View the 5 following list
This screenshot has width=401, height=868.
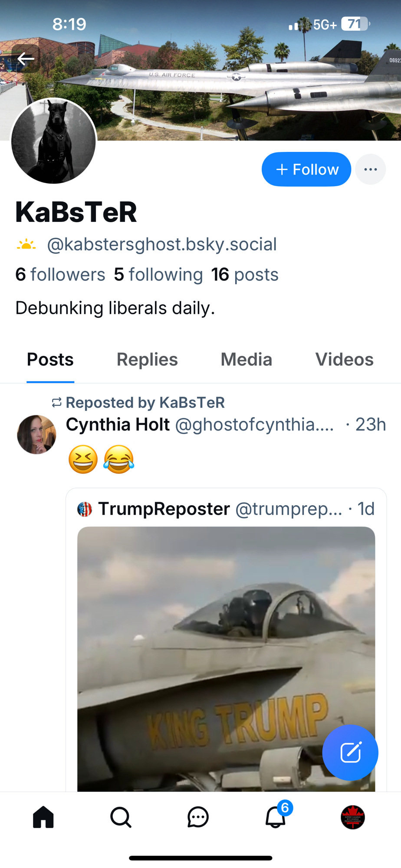(158, 275)
